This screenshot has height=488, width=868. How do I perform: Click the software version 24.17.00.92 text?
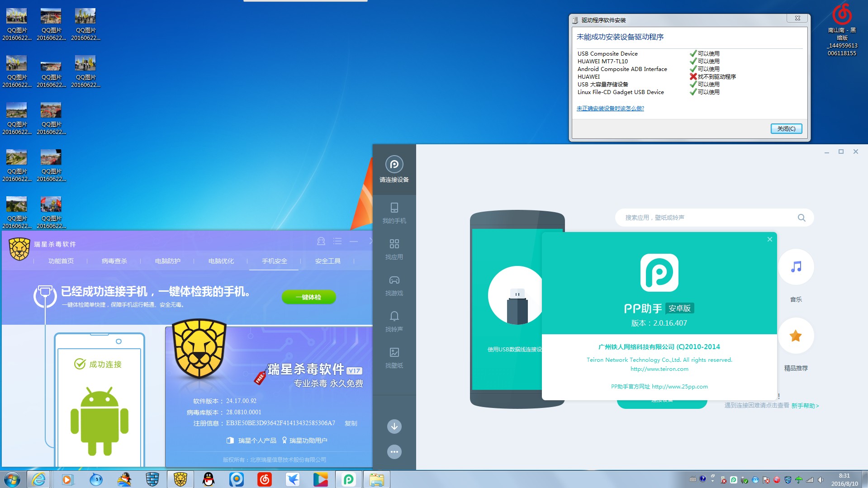click(241, 401)
